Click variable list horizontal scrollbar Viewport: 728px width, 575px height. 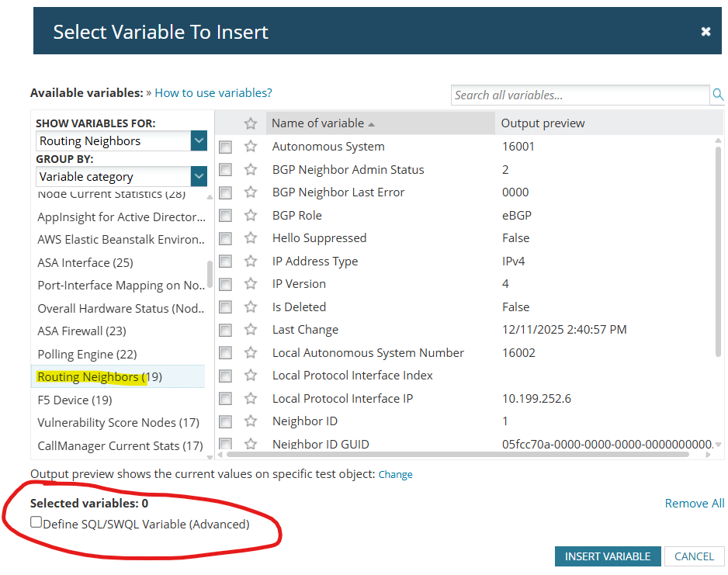tap(457, 455)
